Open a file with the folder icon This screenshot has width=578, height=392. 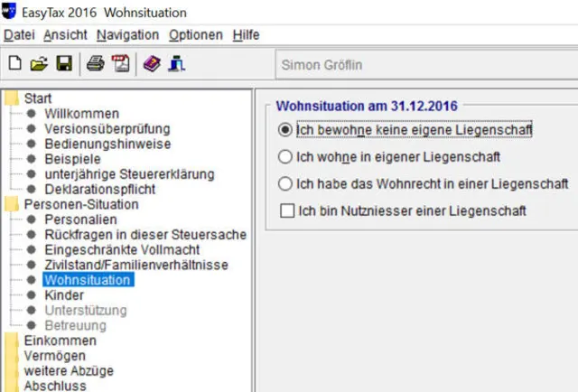click(39, 64)
